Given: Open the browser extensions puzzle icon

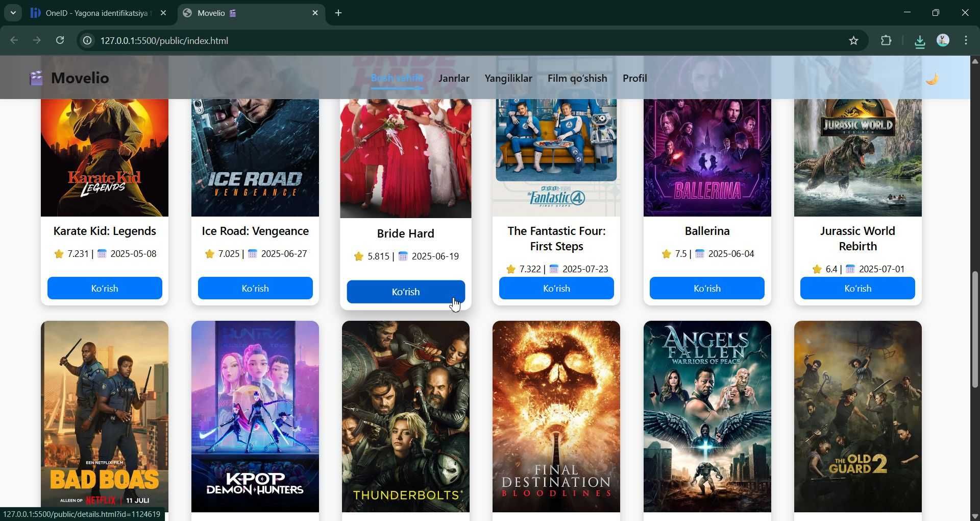Looking at the screenshot, I should 886,41.
